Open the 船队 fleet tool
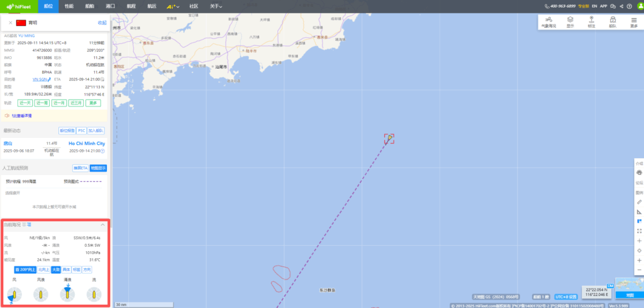 click(x=613, y=22)
